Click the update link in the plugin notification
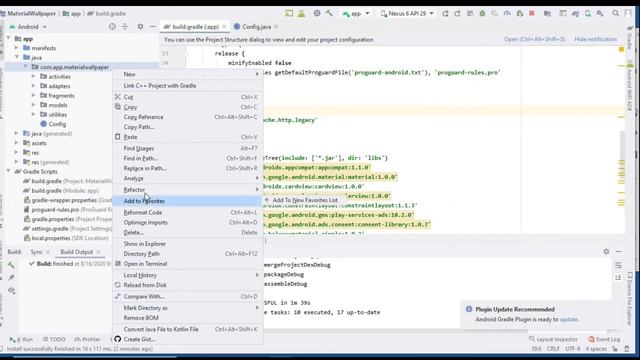 [569, 319]
